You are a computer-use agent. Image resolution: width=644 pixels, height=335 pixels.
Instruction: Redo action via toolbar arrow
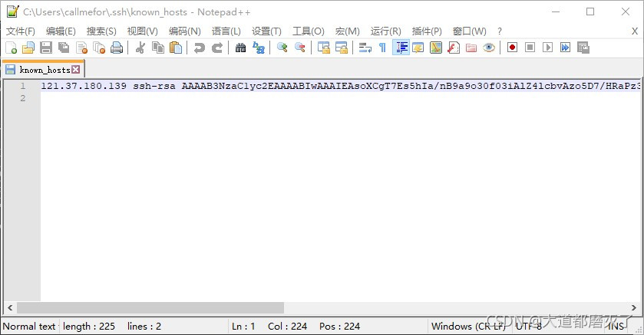coord(217,48)
